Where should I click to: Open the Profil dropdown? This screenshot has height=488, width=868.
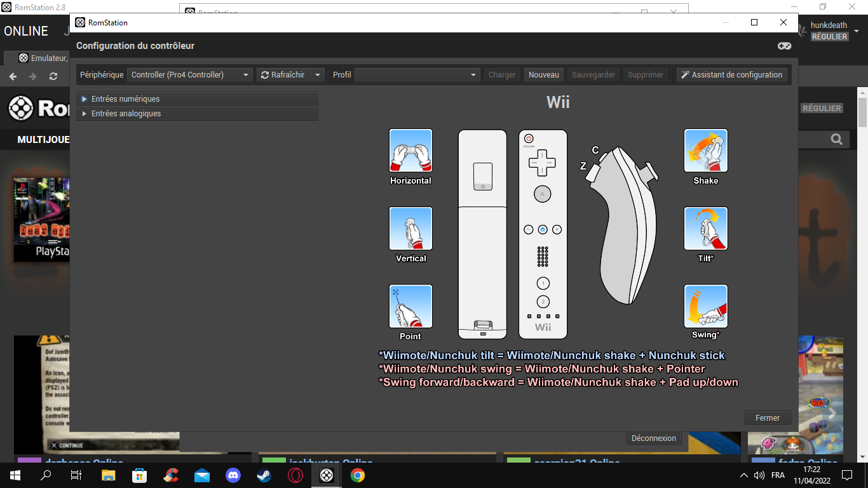pos(417,75)
